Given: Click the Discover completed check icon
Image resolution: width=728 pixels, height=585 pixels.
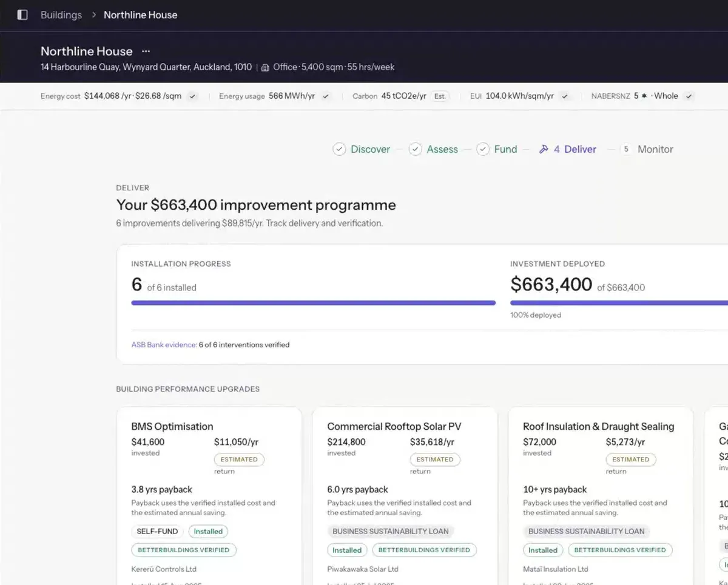Looking at the screenshot, I should pos(339,149).
